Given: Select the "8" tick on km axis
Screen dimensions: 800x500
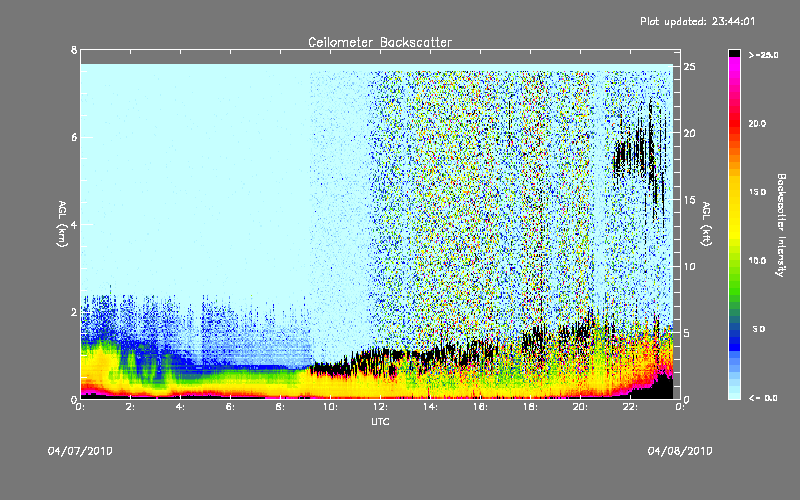Looking at the screenshot, I should click(74, 50).
